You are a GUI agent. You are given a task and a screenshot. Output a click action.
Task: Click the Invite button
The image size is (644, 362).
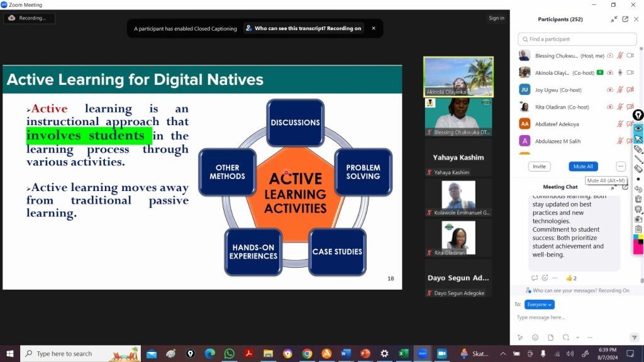click(x=539, y=167)
